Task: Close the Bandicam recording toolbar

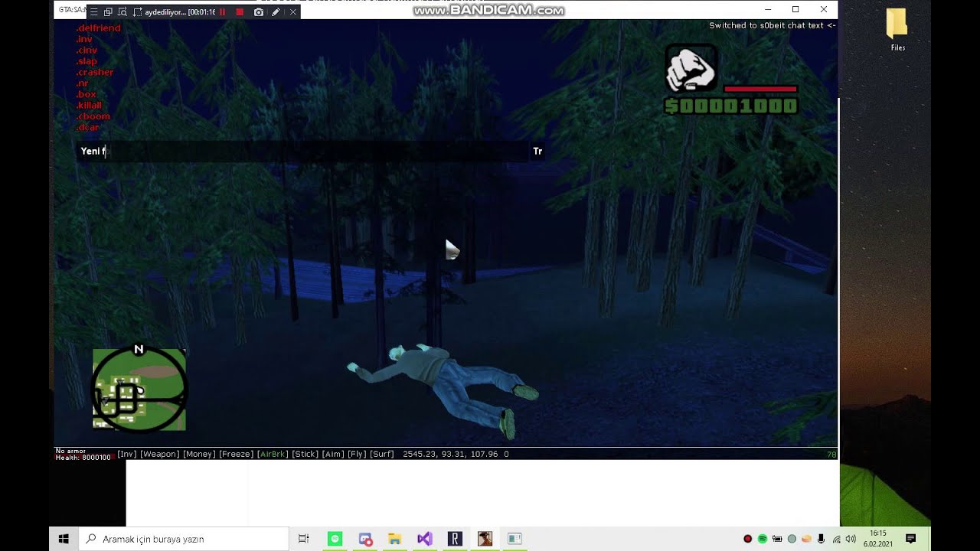Action: tap(292, 12)
